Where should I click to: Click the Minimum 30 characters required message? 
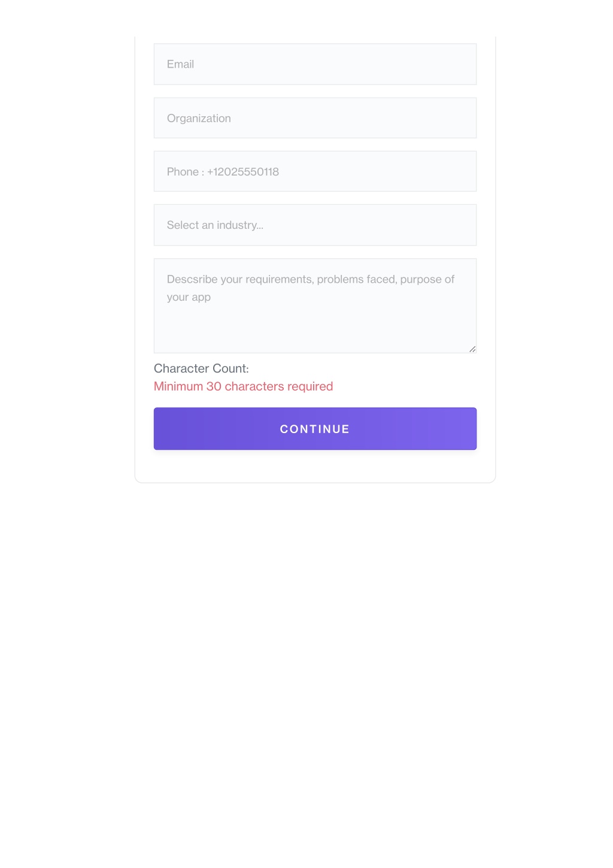243,386
